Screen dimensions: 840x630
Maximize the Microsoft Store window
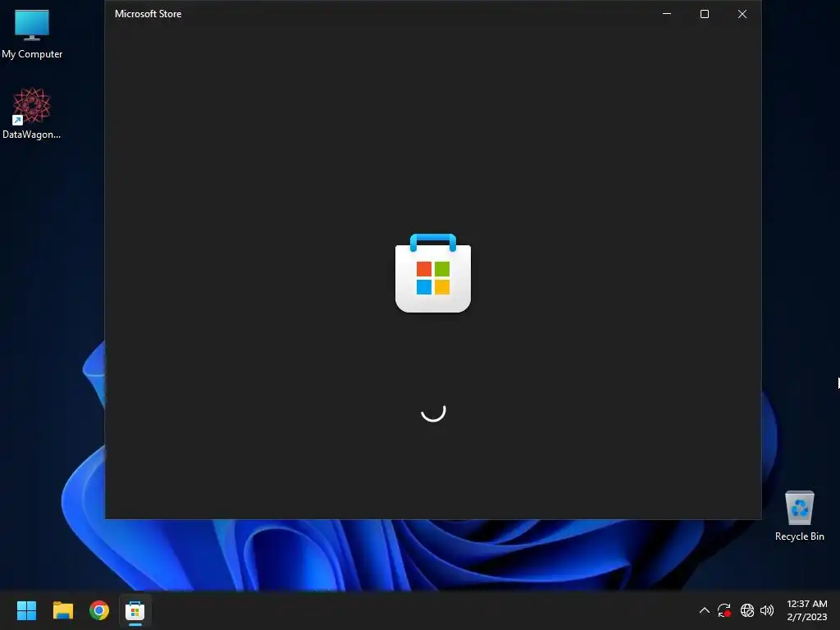705,14
